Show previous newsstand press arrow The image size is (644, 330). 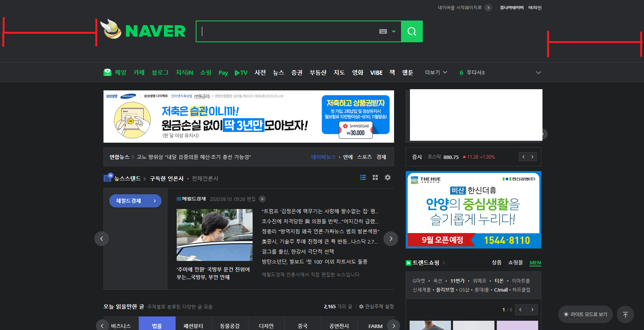(102, 238)
